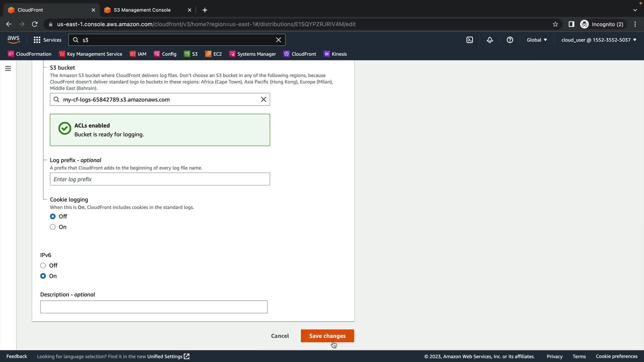Click the Log prefix input field
This screenshot has width=644, height=362.
pyautogui.click(x=160, y=179)
